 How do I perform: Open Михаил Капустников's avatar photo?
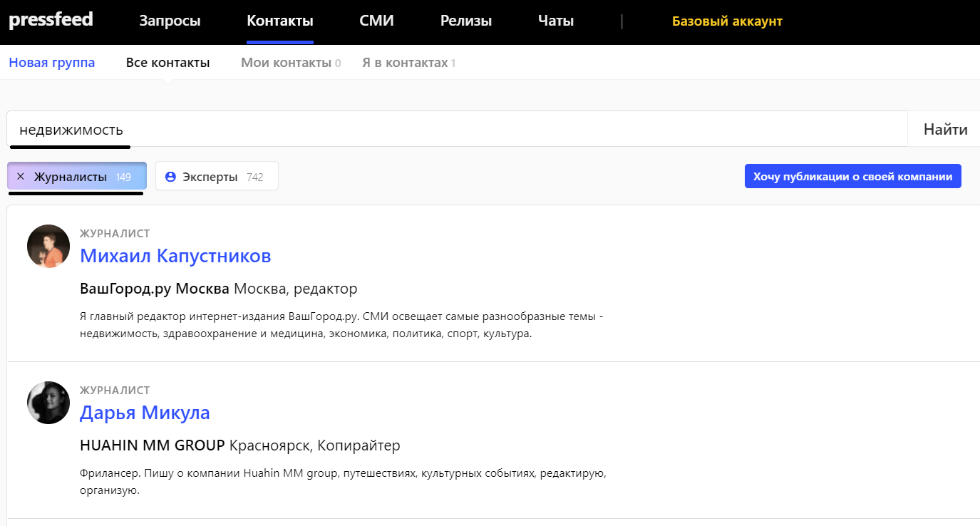(x=48, y=246)
